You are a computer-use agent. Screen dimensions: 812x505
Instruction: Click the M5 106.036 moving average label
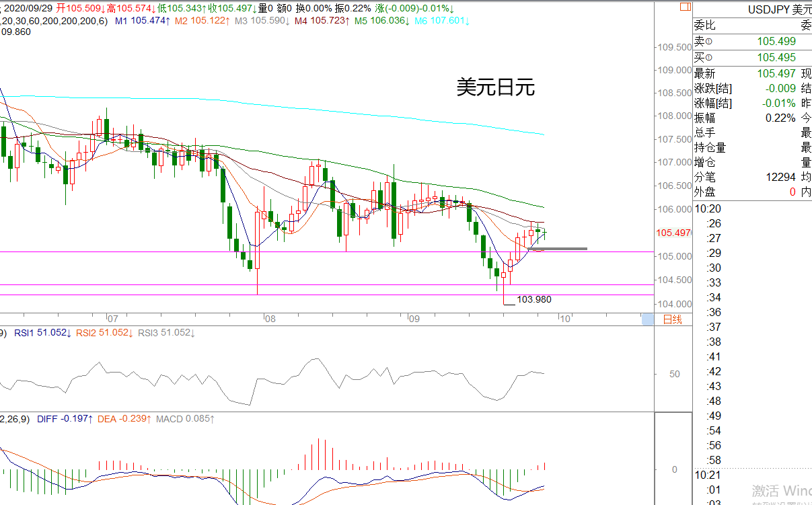[381, 21]
